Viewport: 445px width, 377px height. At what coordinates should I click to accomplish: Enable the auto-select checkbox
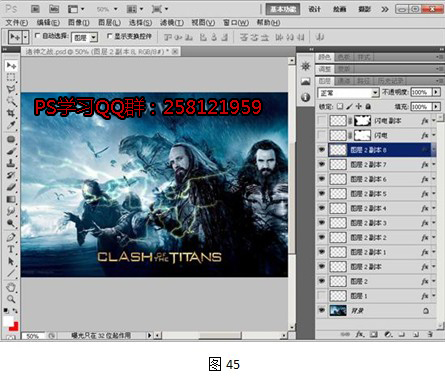37,36
